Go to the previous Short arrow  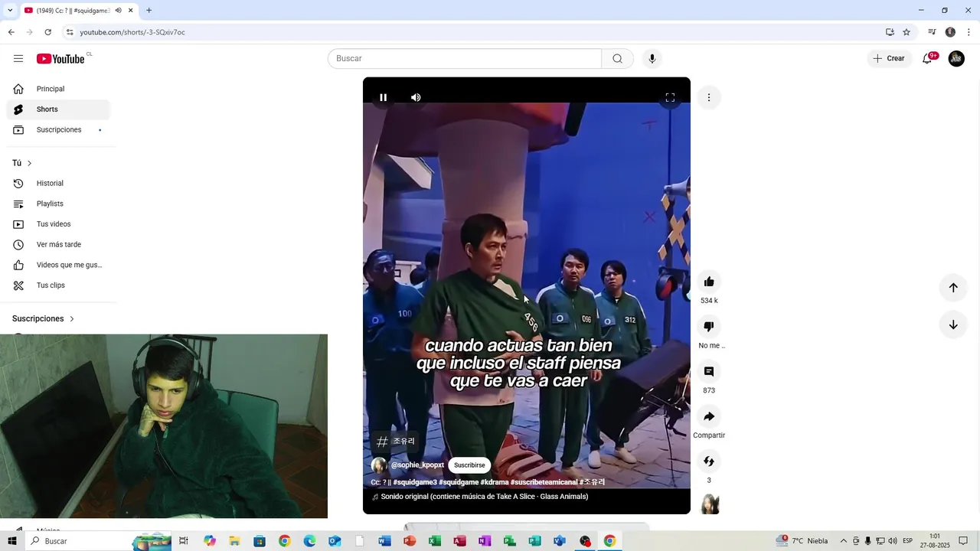953,288
